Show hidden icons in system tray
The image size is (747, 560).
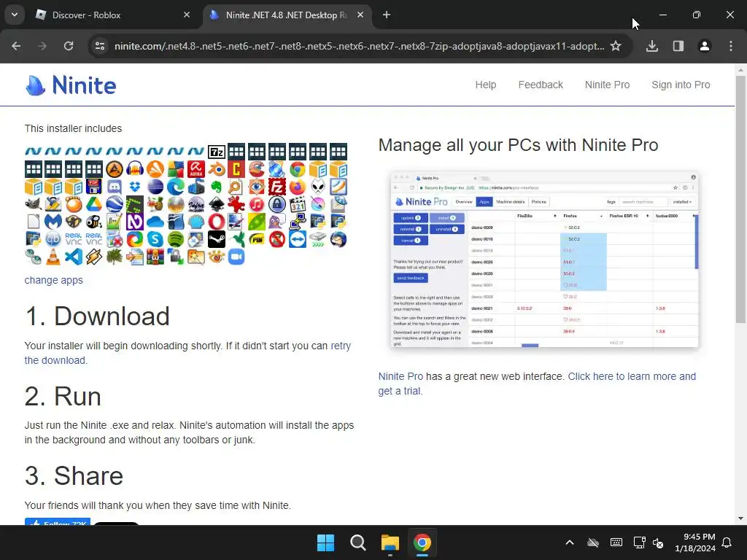tap(570, 542)
